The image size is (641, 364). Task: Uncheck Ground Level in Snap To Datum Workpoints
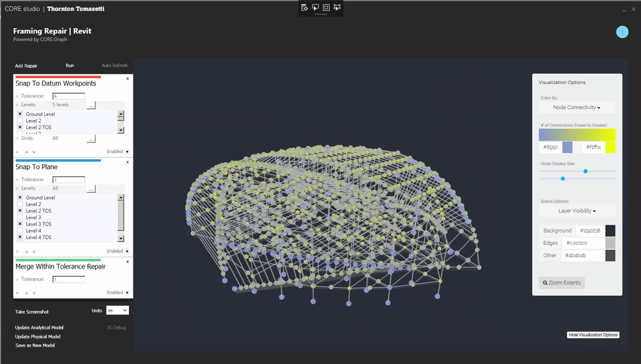(20, 114)
